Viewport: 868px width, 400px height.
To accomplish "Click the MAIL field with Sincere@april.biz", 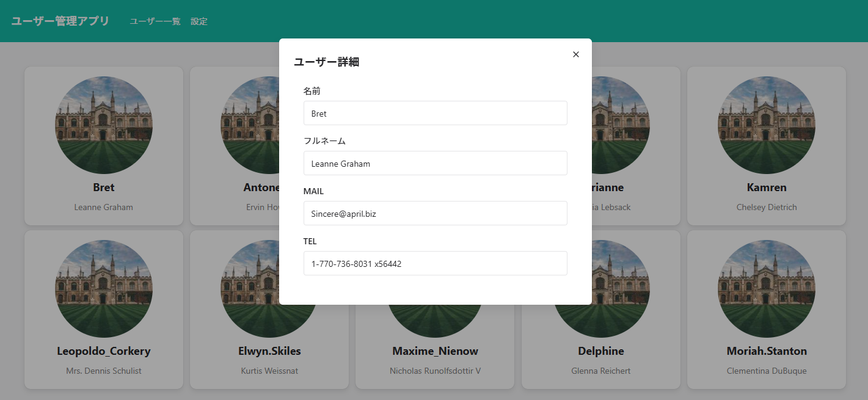I will 435,213.
